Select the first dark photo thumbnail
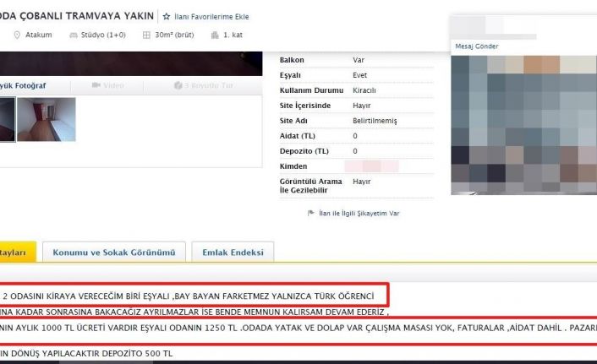Screen dimensions: 597x364 pos(8,119)
